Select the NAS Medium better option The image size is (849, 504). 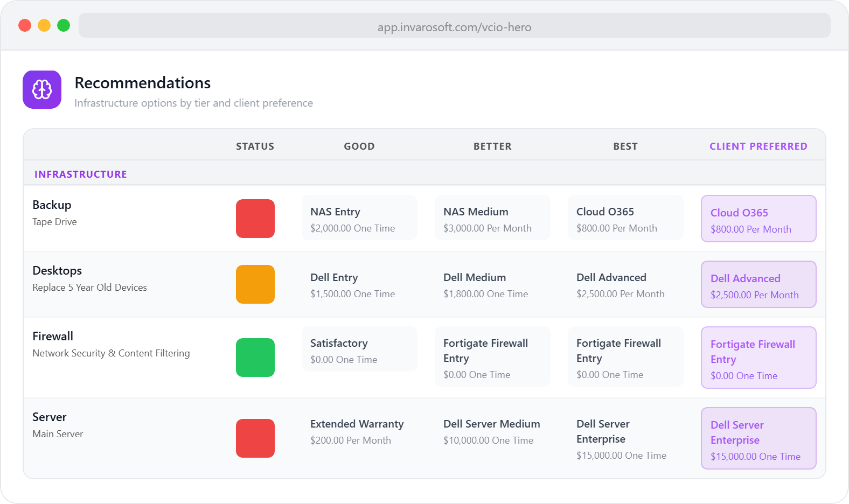[x=492, y=218]
